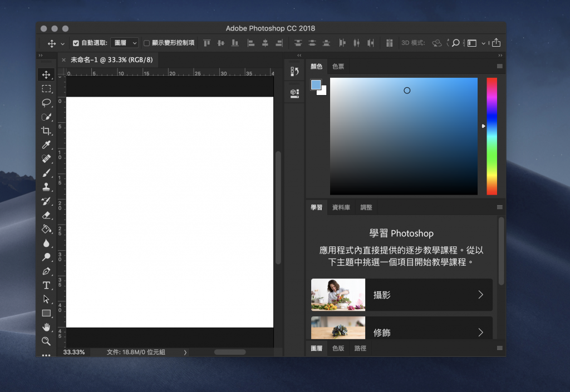Expand the status bar info arrow
The image size is (570, 392).
coord(185,352)
